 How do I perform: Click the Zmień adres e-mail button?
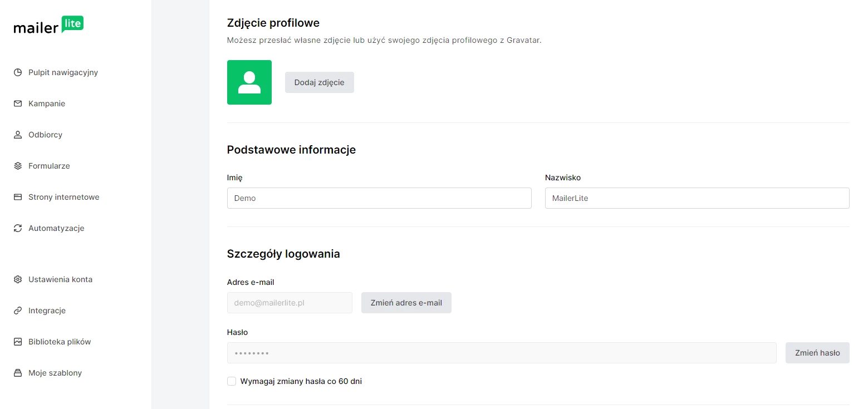click(x=406, y=303)
